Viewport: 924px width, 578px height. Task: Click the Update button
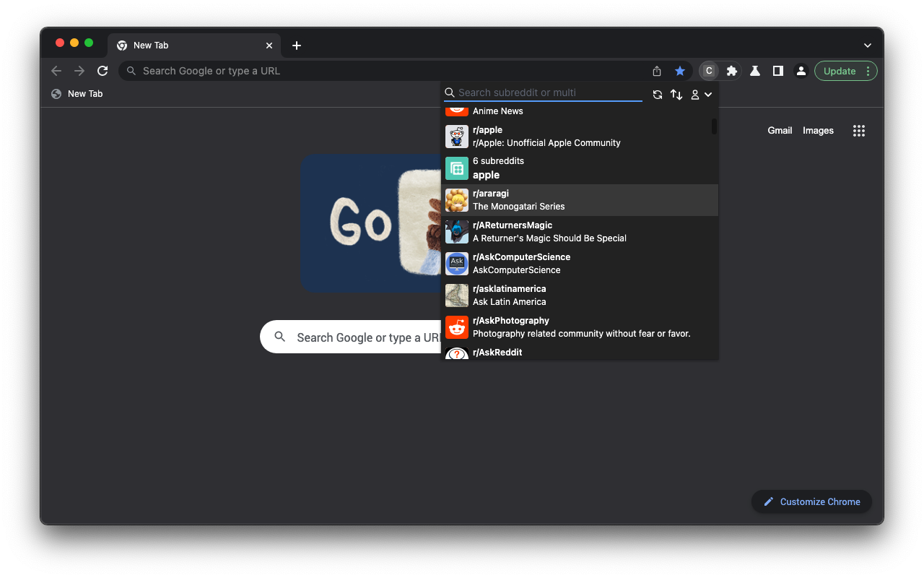pyautogui.click(x=840, y=71)
